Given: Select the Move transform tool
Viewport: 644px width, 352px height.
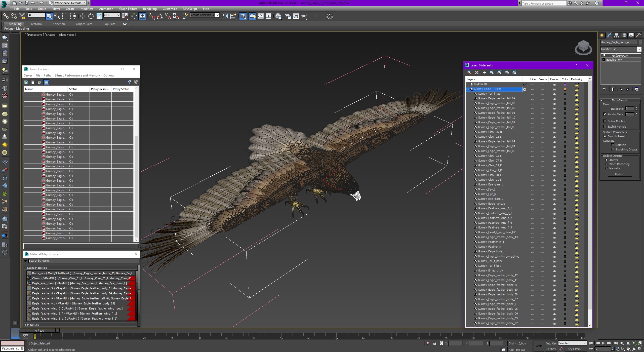Looking at the screenshot, I should coord(83,16).
